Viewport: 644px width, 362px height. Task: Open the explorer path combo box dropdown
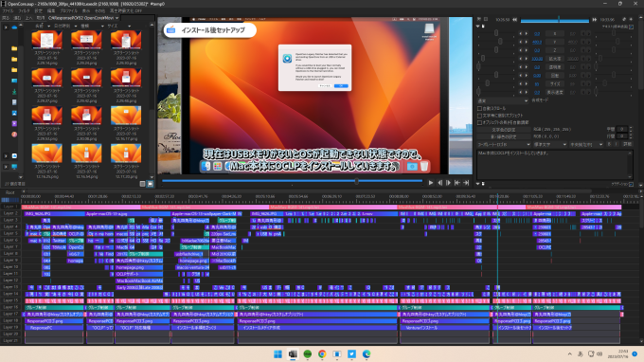coord(117,18)
